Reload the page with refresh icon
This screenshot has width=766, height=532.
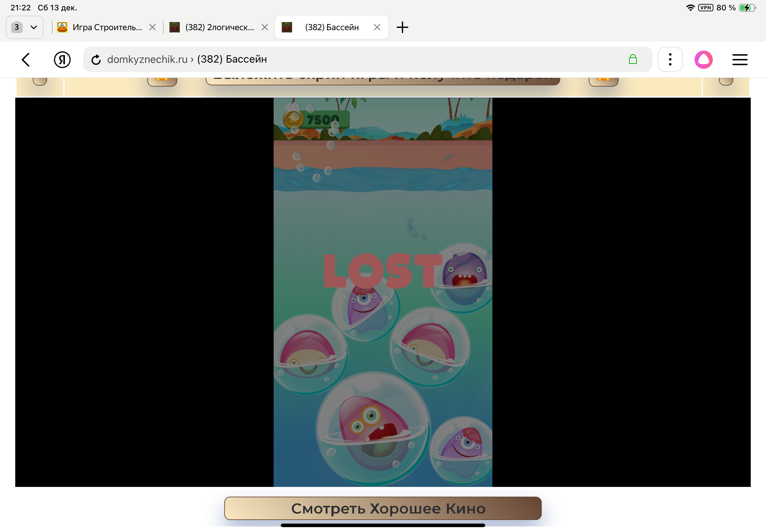[x=96, y=60]
